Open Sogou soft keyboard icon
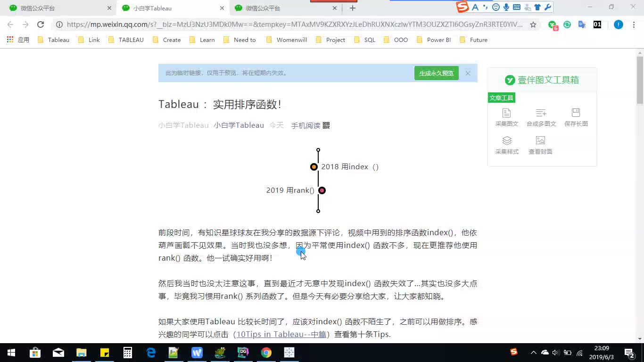The height and width of the screenshot is (362, 644). tap(517, 7)
